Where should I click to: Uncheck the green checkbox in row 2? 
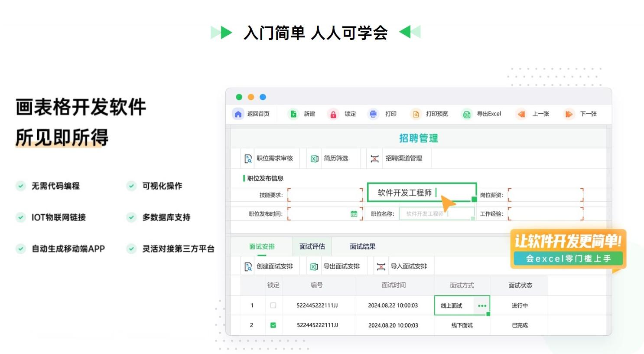point(273,325)
